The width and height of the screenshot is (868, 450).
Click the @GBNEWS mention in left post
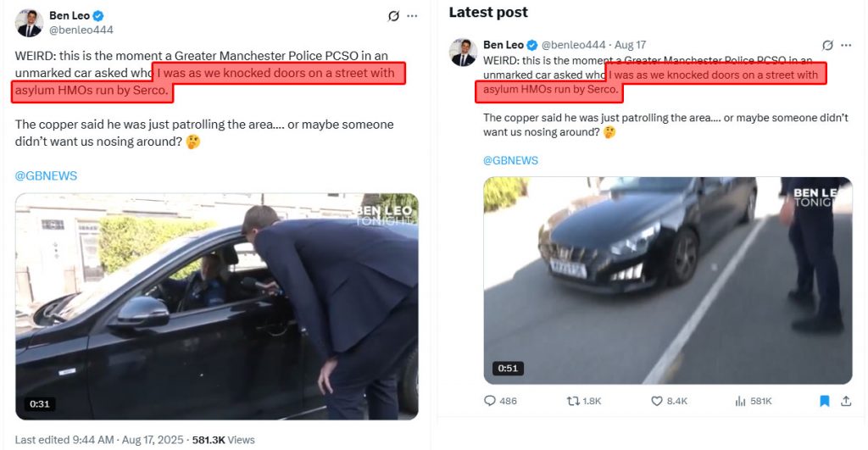click(x=46, y=175)
